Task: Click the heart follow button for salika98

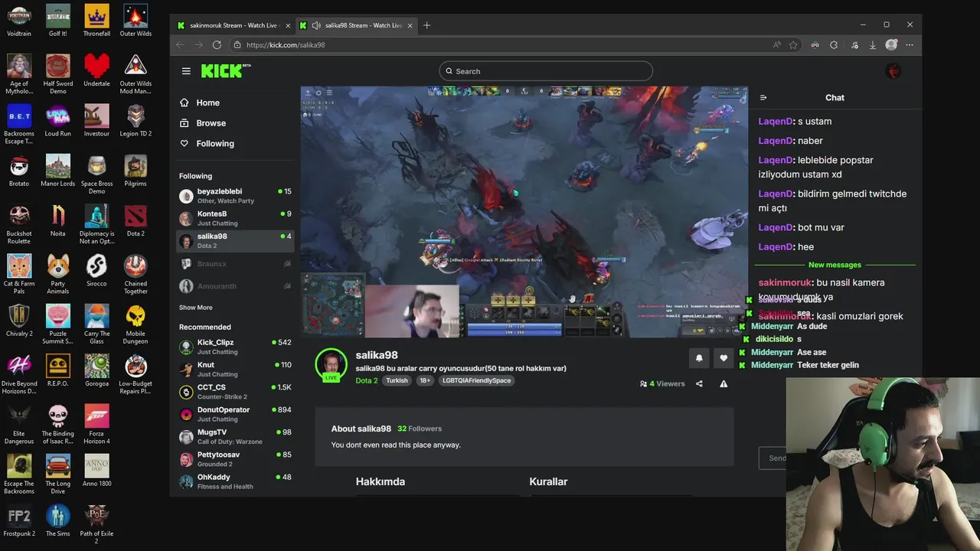Action: coord(724,357)
